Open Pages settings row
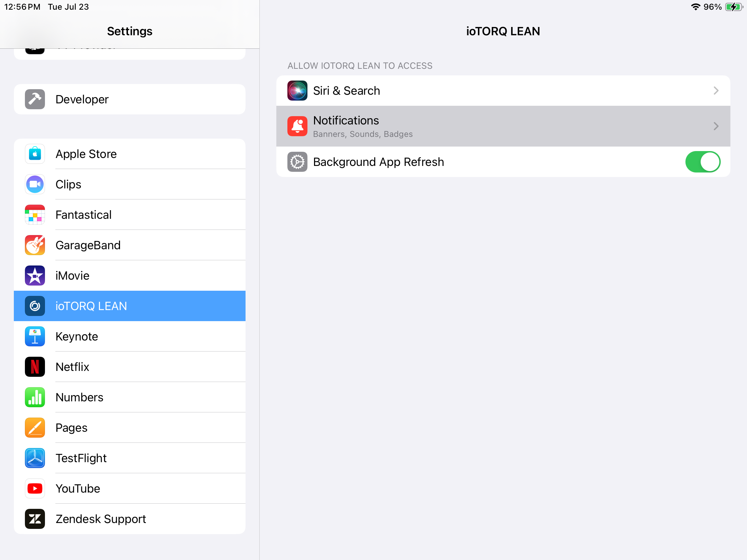 pyautogui.click(x=130, y=428)
